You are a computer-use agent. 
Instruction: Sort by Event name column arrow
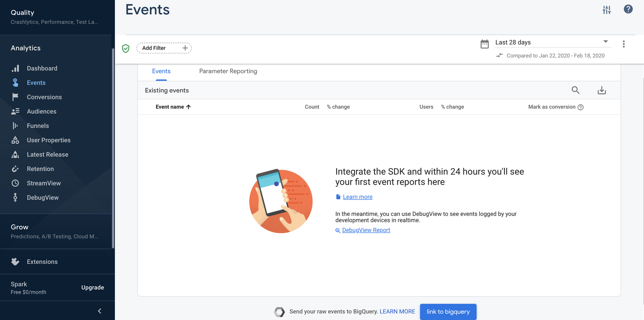pos(189,107)
